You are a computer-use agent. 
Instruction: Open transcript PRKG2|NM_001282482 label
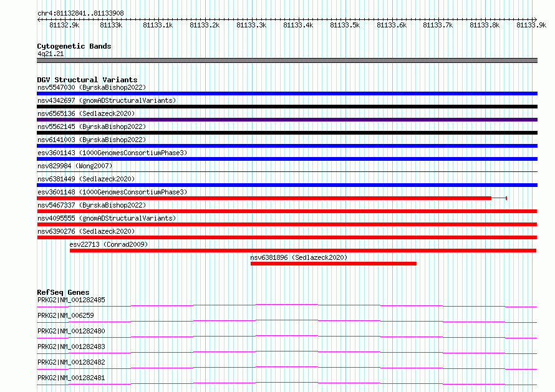tap(72, 362)
